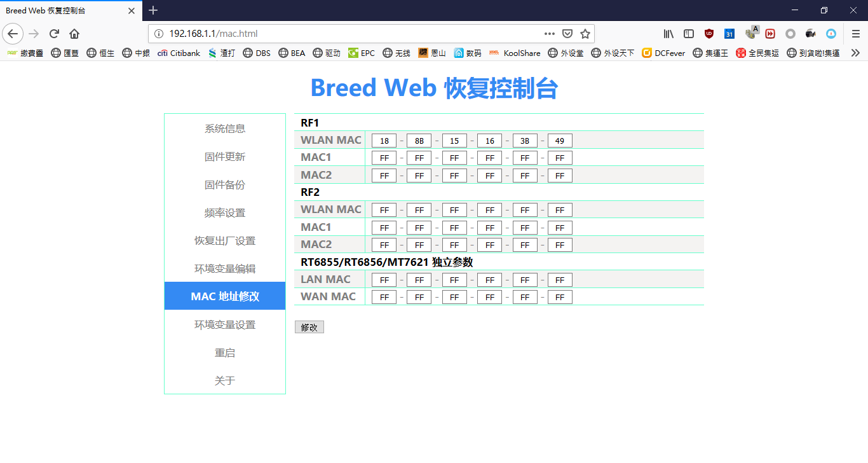Click the first byte field of LAN MAC

tap(384, 280)
